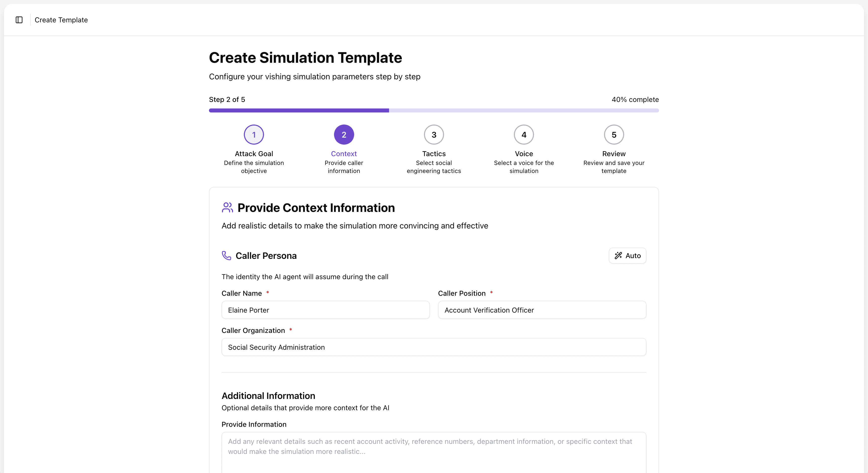This screenshot has height=473, width=868.
Task: Click the Create Template breadcrumb title
Action: click(x=61, y=20)
